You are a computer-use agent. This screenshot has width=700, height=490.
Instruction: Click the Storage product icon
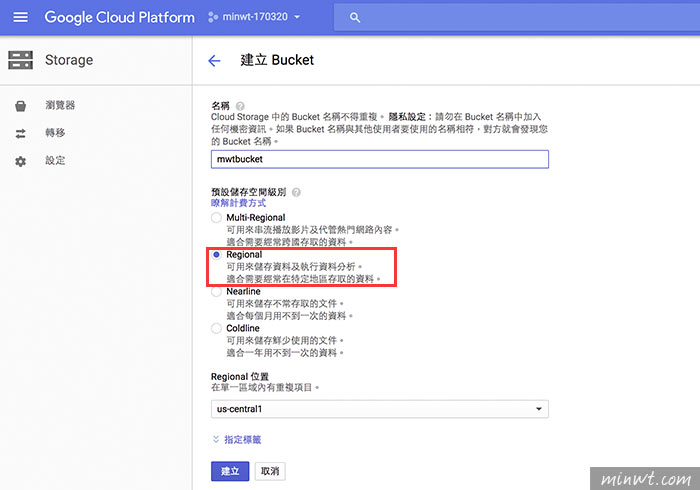21,60
